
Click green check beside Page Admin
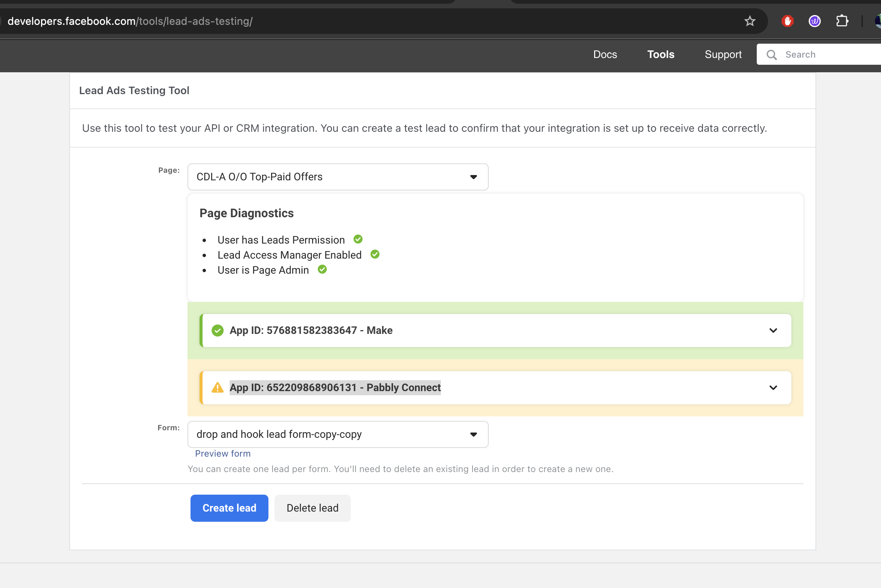tap(322, 270)
